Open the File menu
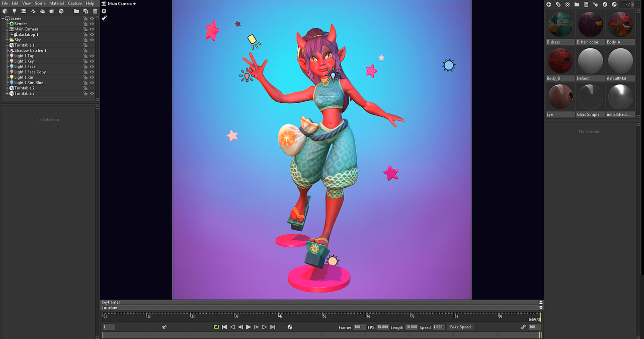This screenshot has height=339, width=644. tap(5, 4)
